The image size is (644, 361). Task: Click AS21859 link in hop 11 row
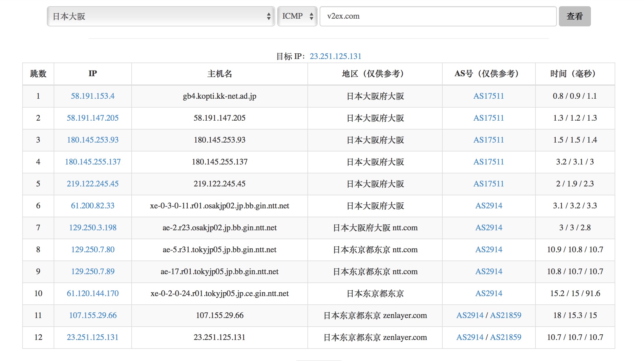point(506,315)
